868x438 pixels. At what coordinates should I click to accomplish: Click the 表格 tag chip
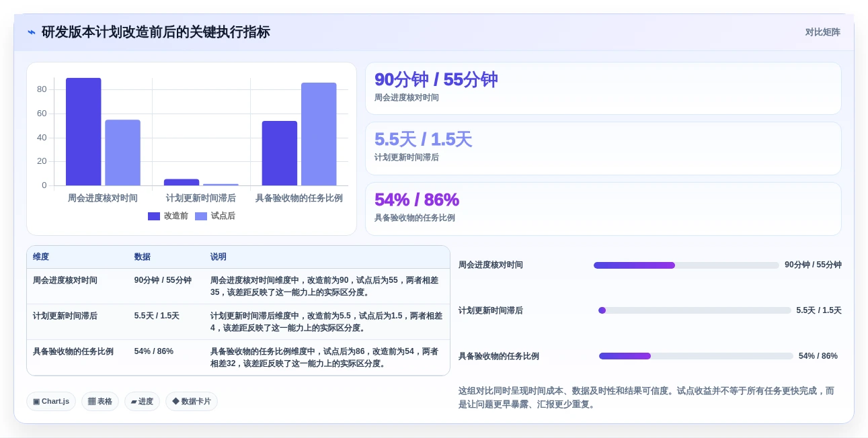(100, 402)
